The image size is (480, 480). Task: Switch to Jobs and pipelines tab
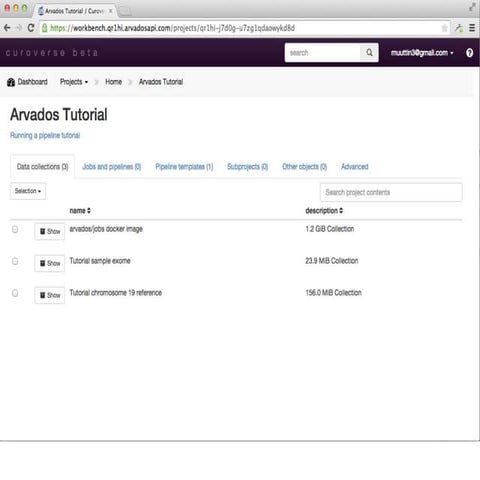pyautogui.click(x=112, y=167)
